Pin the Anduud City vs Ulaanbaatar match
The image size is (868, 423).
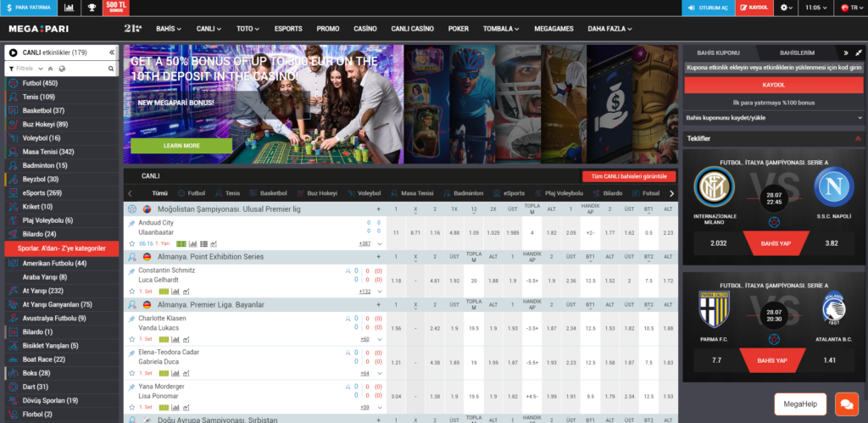(131, 223)
